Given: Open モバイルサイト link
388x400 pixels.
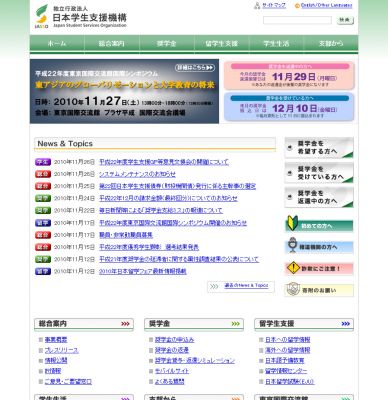Looking at the screenshot, I should coord(172,371).
